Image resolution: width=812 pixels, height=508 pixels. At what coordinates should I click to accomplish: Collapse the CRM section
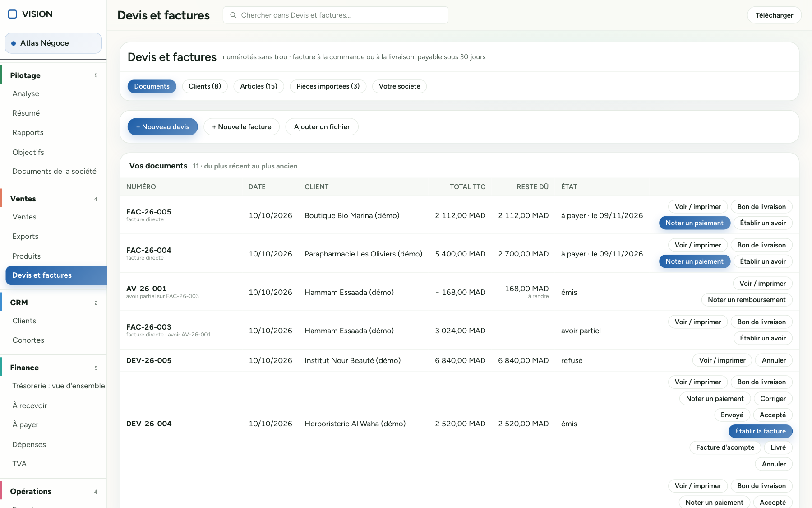pyautogui.click(x=53, y=303)
